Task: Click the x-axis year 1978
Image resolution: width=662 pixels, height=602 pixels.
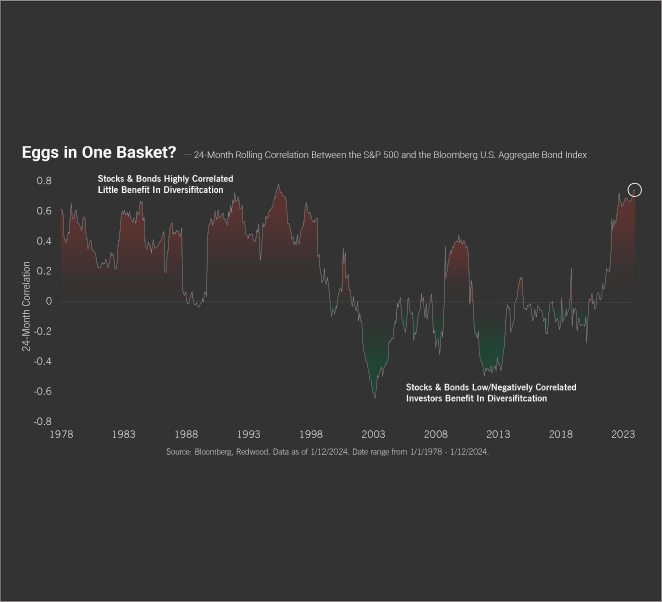Action: click(x=61, y=434)
